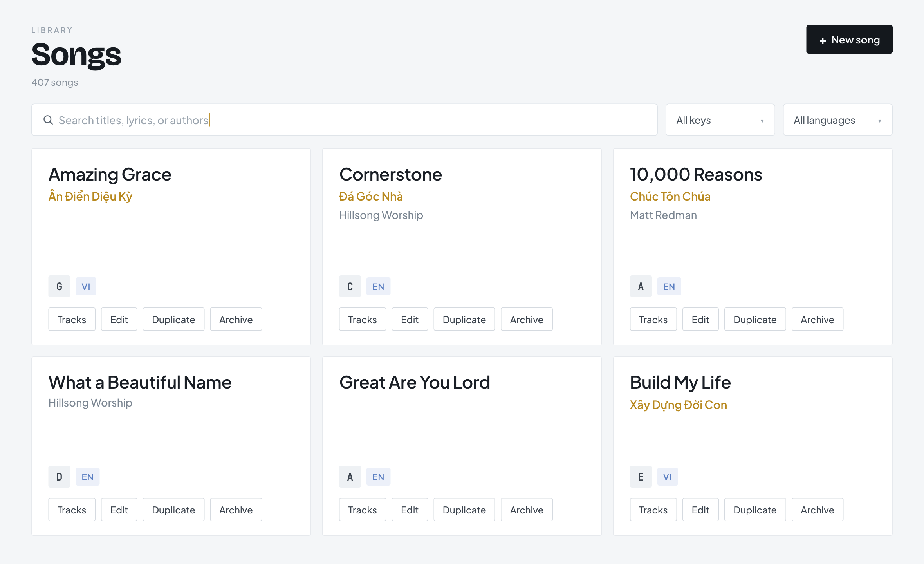Screen dimensions: 924x564
Task: Open the All keys dropdown
Action: tap(720, 120)
